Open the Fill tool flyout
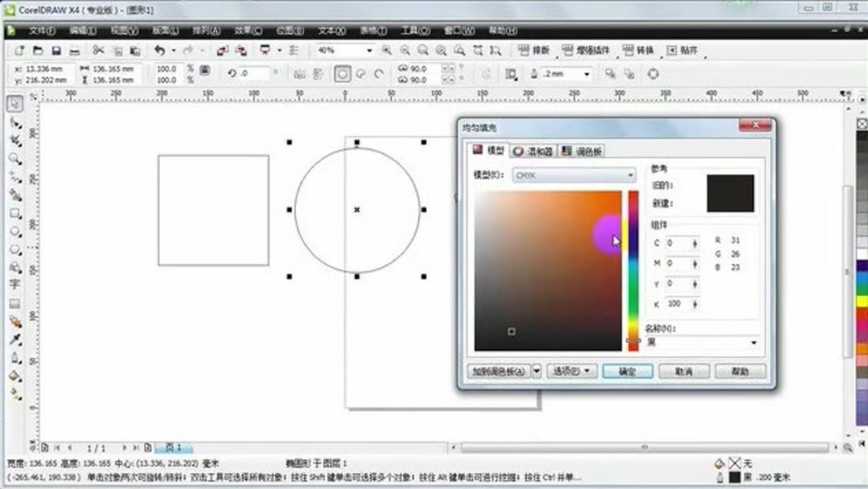Screen dimensions: 868x489 pyautogui.click(x=14, y=374)
